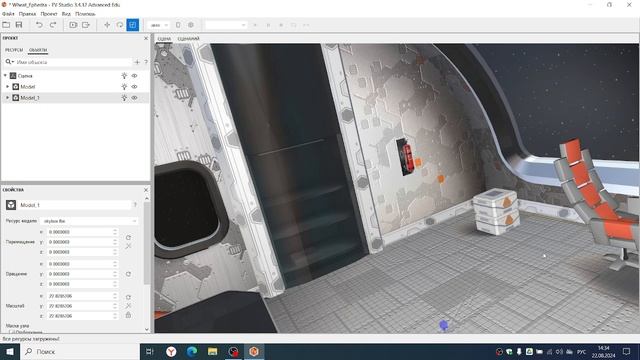Click the scale cross-arrows icon
640x360 pixels.
coord(128,306)
